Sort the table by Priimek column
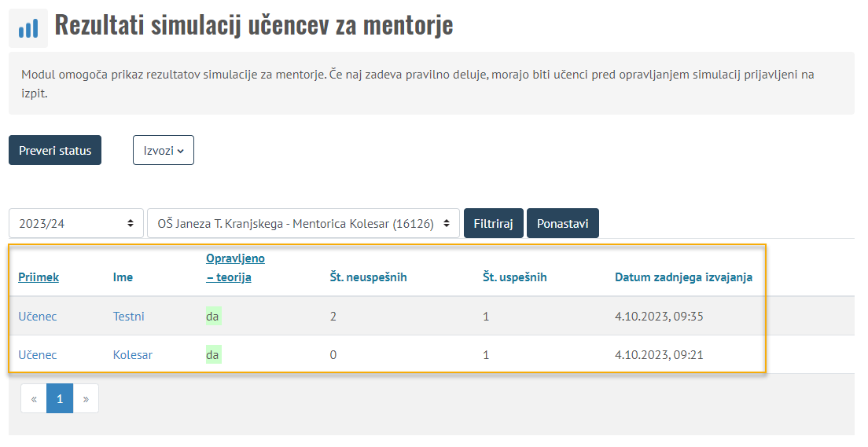Screen dimensions: 868x447 point(39,277)
